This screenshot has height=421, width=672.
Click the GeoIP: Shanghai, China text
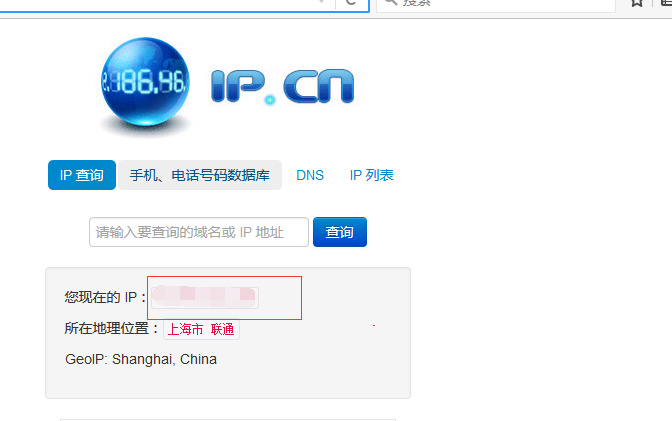(x=141, y=359)
